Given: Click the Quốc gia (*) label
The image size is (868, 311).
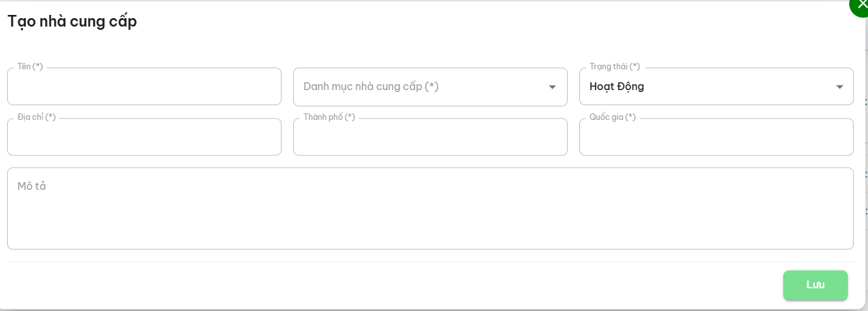Looking at the screenshot, I should pos(612,117).
